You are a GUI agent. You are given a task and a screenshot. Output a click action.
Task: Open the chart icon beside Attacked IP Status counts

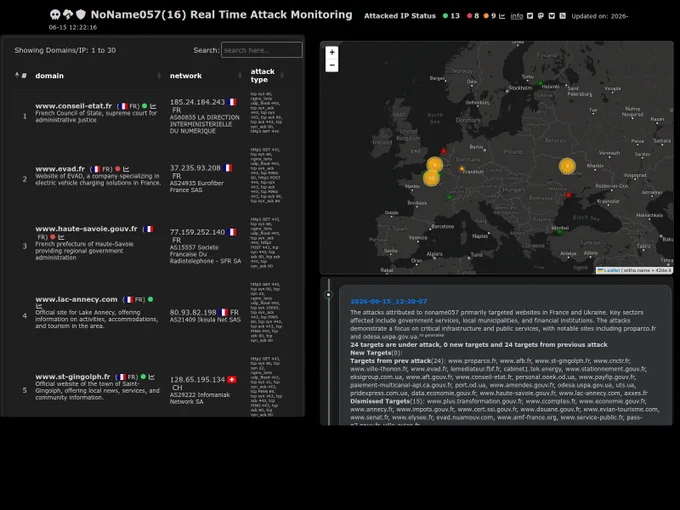(x=502, y=16)
